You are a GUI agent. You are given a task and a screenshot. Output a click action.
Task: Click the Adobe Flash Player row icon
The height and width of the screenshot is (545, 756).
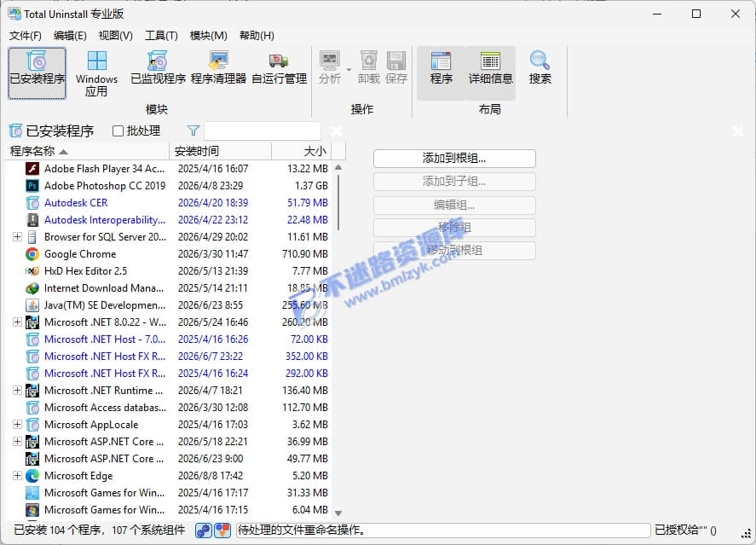click(x=32, y=169)
